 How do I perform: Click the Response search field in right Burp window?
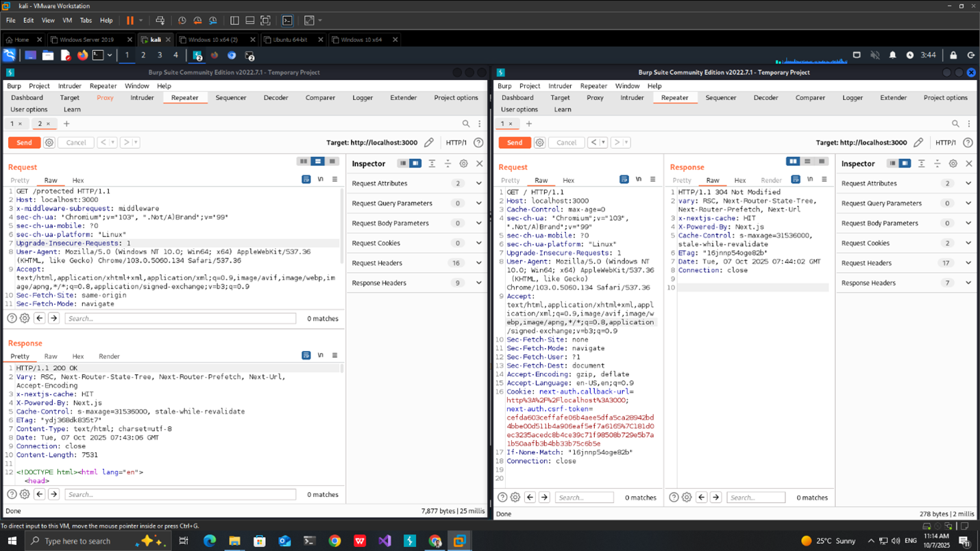pyautogui.click(x=756, y=498)
